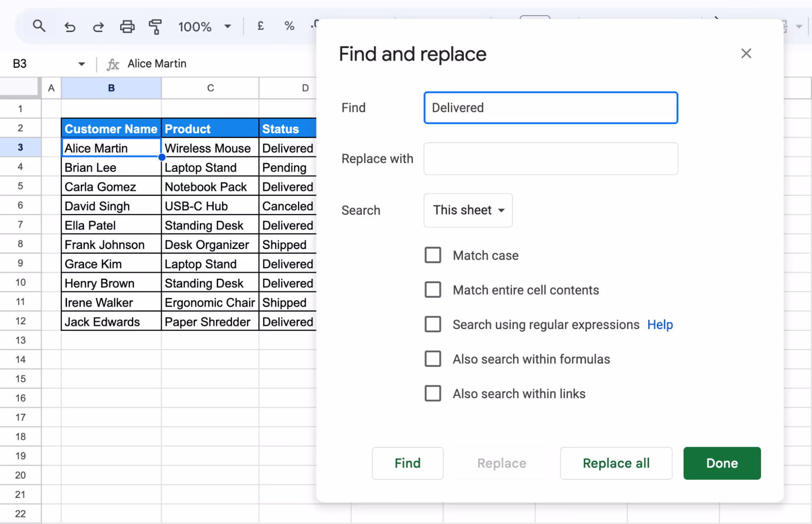Open the regular expressions Help link
The height and width of the screenshot is (524, 812).
pos(660,324)
